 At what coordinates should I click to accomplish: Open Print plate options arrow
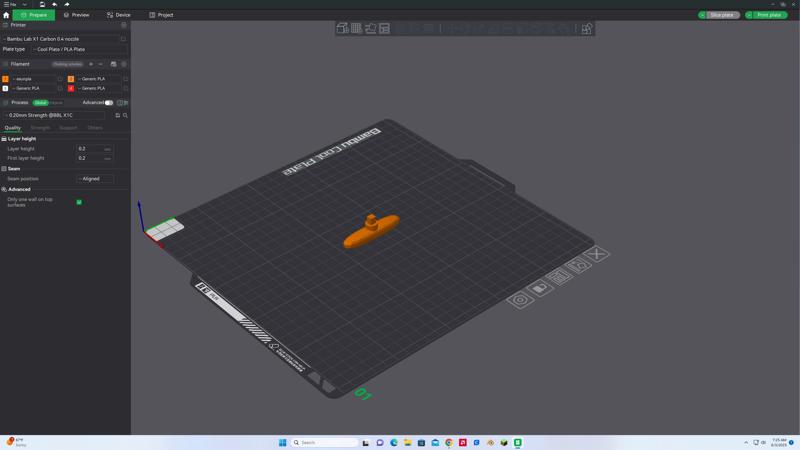[x=748, y=15]
